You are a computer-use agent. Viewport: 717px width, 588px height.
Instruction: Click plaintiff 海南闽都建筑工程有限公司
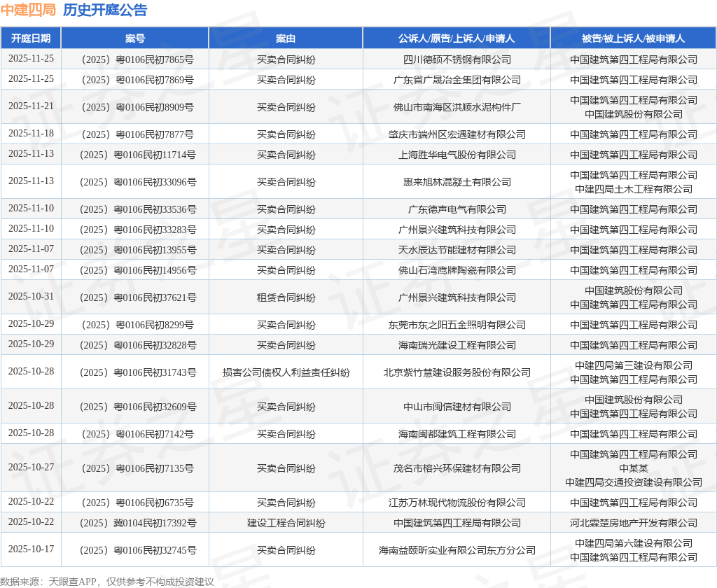click(457, 434)
